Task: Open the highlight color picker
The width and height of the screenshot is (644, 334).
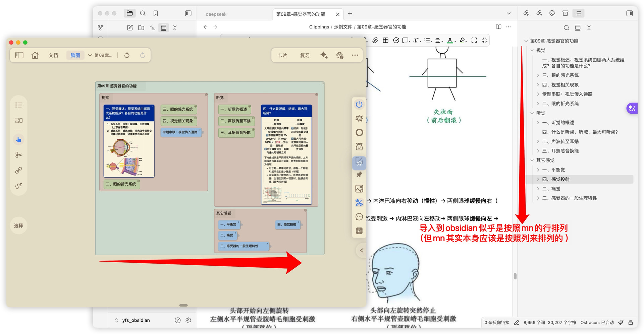Action: [x=463, y=40]
